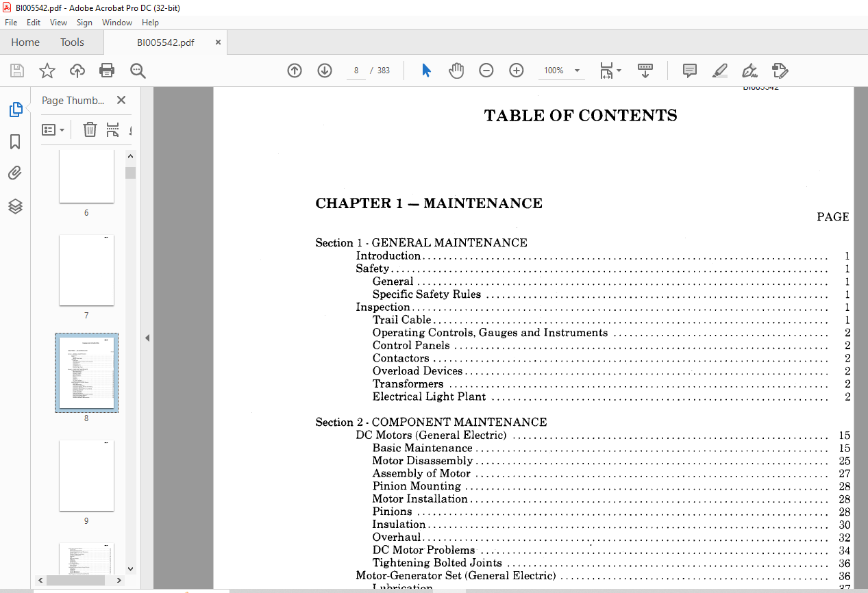Click 'Specific Safety Rules' entry

tap(427, 294)
